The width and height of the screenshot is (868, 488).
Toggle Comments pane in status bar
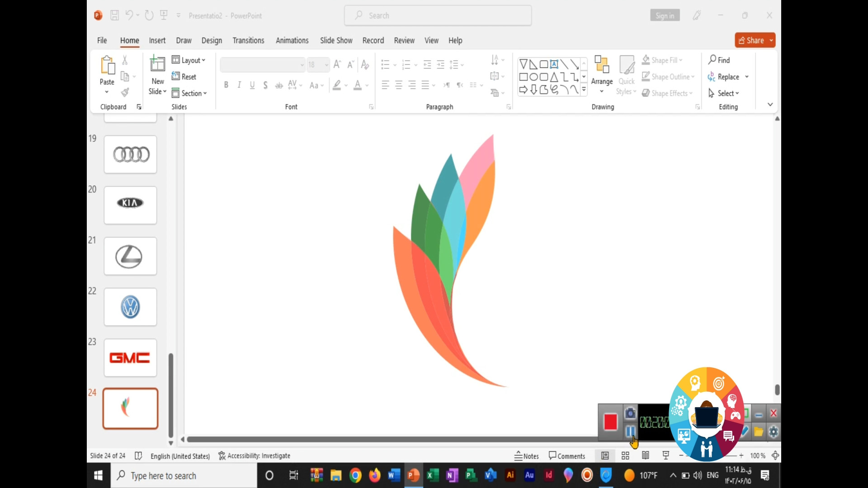point(567,456)
